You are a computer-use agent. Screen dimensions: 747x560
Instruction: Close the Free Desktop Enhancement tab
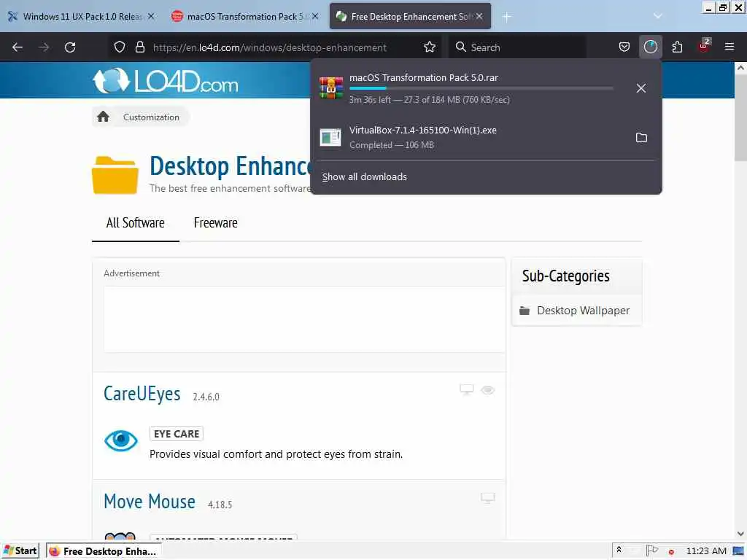479,16
